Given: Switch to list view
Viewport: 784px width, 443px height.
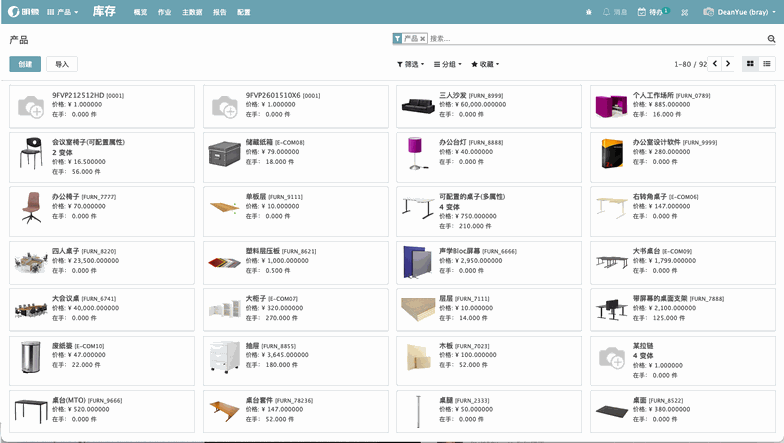Looking at the screenshot, I should click(x=766, y=64).
